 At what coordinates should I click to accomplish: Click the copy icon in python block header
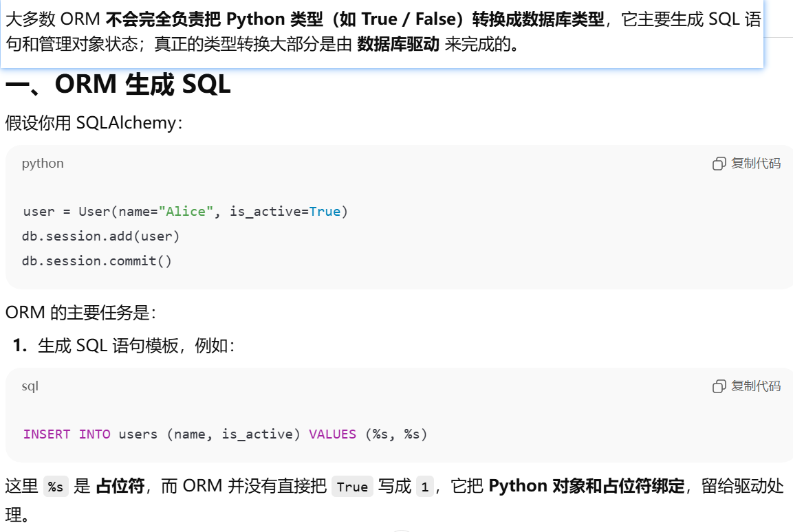click(x=719, y=164)
